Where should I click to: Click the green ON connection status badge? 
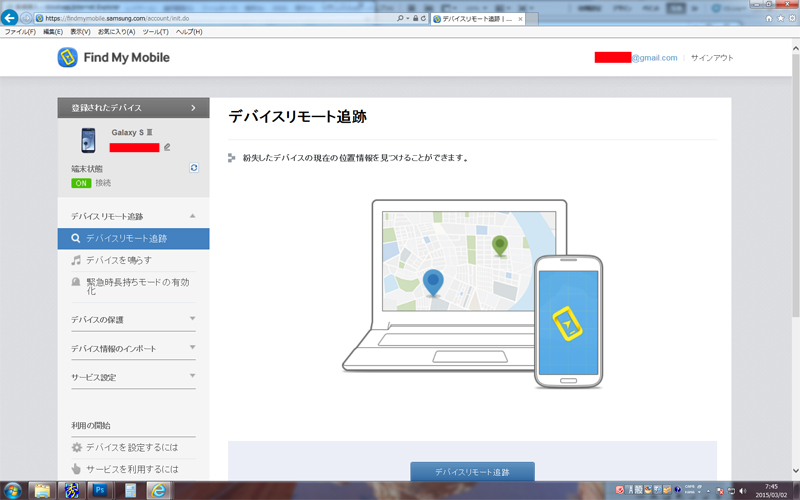click(81, 183)
